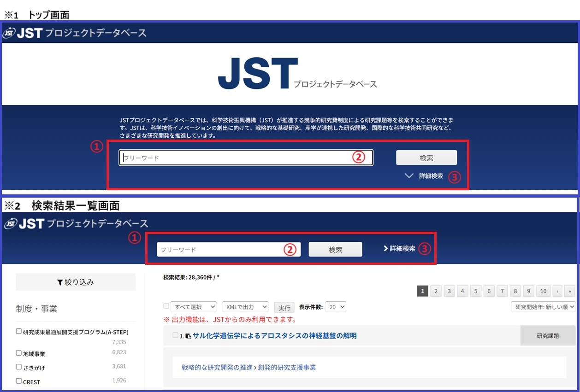Viewport: 580px width, 392px height.
Task: Toggle the select-all checkbox beside すべて選択
Action: 166,306
